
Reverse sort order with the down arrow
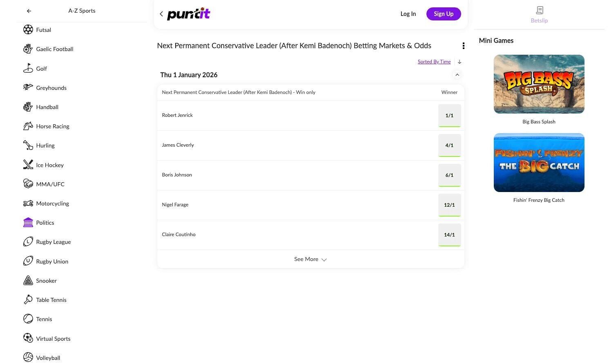(460, 62)
